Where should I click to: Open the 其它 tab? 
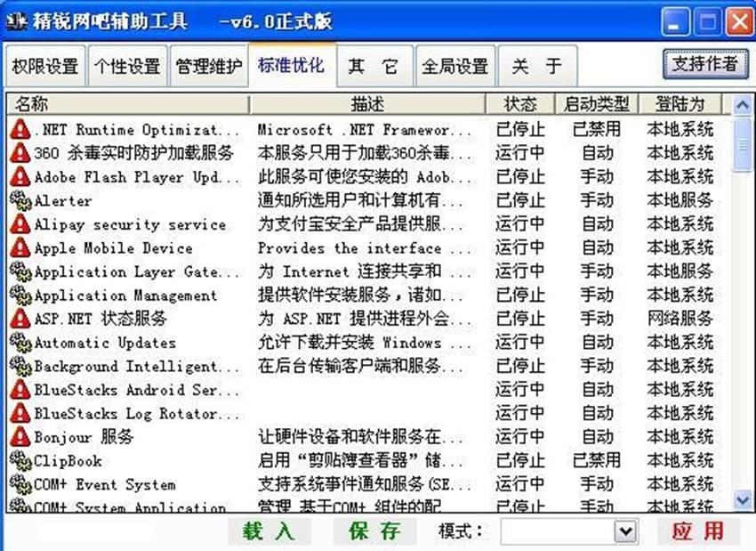(374, 66)
